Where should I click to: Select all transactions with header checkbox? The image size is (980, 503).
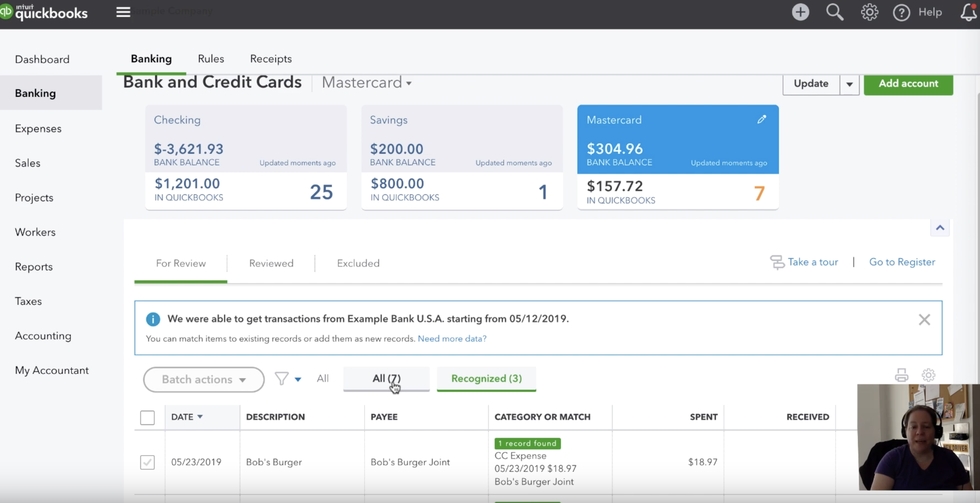point(147,417)
